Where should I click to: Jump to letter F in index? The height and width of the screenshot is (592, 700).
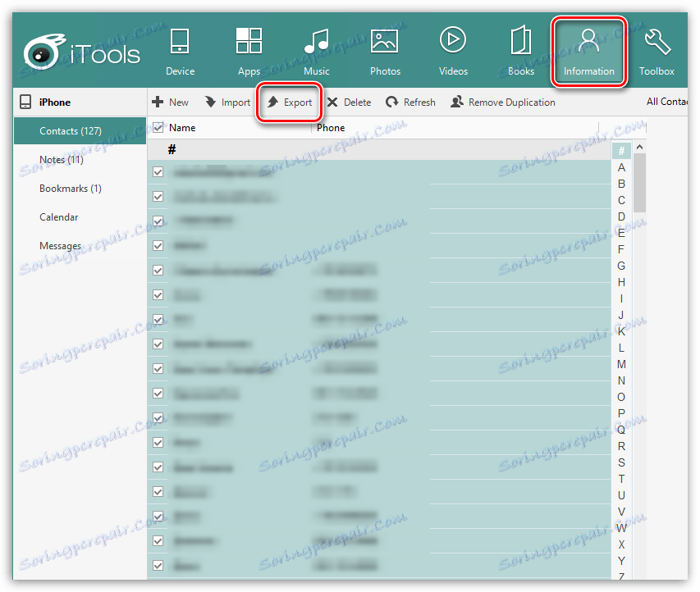[621, 249]
